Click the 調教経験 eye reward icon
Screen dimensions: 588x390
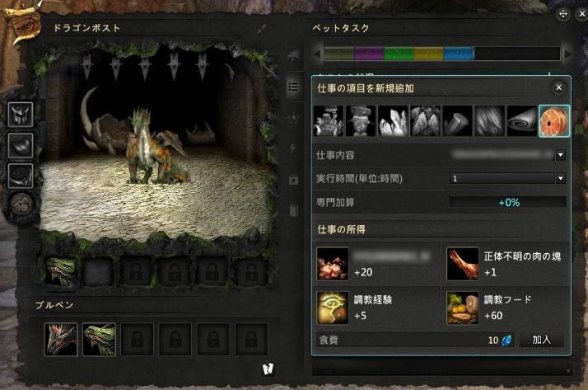(333, 308)
